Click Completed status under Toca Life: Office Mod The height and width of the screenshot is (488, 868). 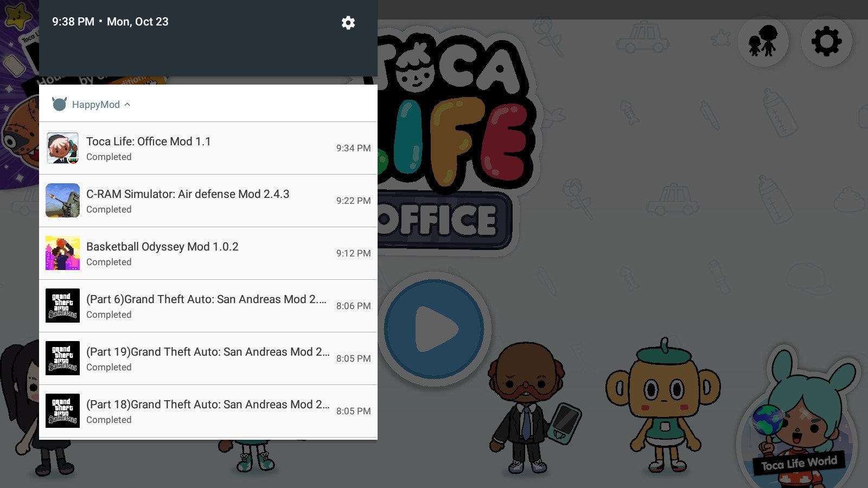[x=108, y=157]
